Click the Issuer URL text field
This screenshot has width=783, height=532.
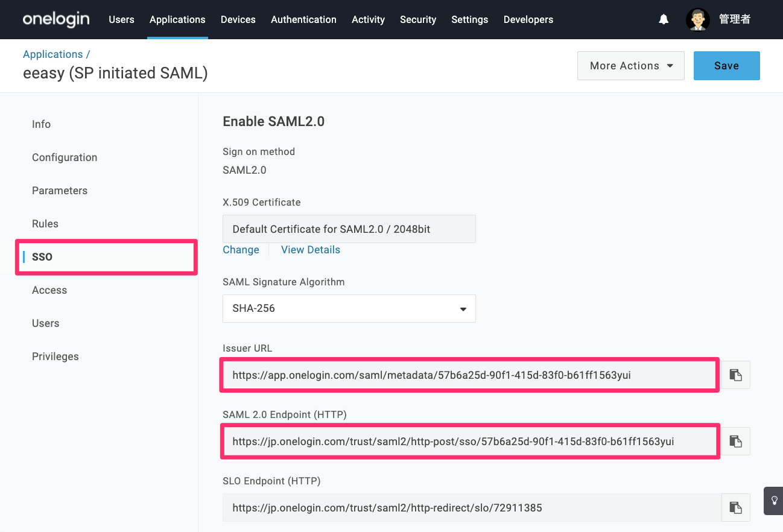pyautogui.click(x=469, y=375)
